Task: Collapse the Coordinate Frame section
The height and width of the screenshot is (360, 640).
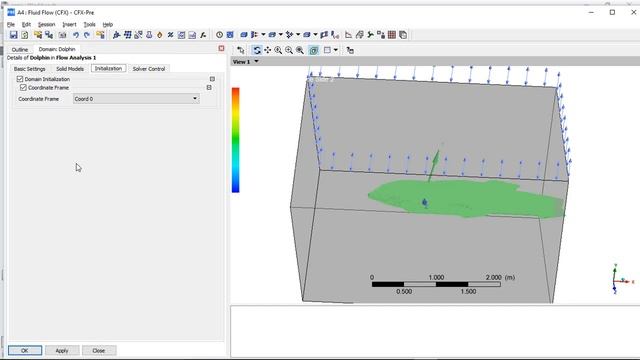Action: point(209,87)
